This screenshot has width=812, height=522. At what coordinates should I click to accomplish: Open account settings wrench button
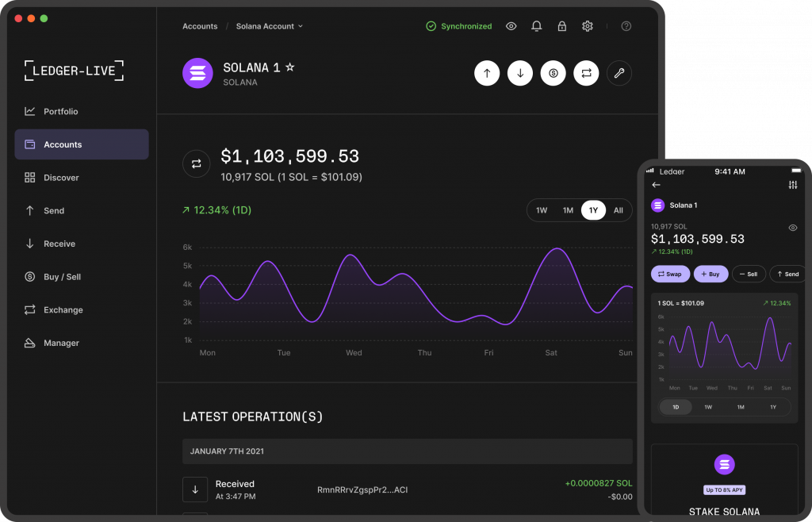point(619,74)
